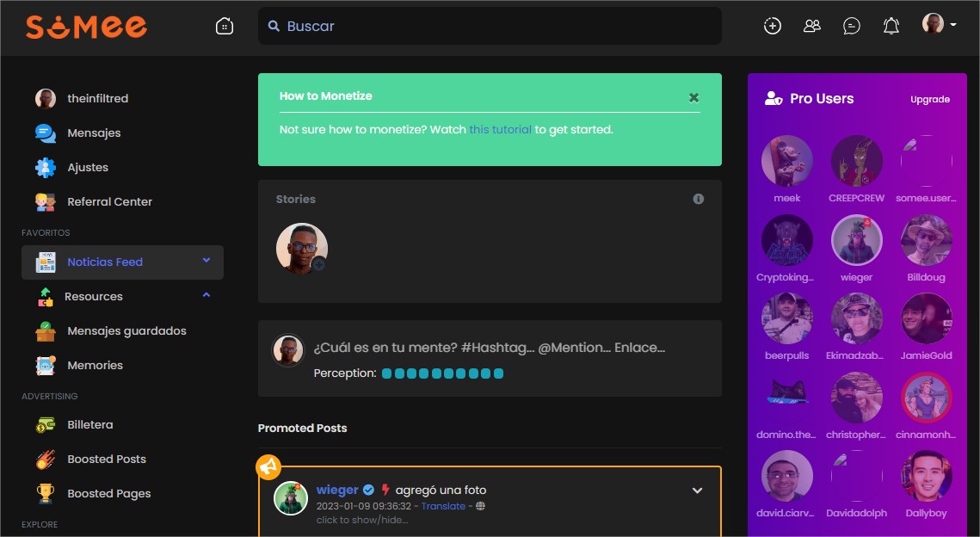Click the Boosted Posts comet icon
Screen dimensions: 980x537
46,460
